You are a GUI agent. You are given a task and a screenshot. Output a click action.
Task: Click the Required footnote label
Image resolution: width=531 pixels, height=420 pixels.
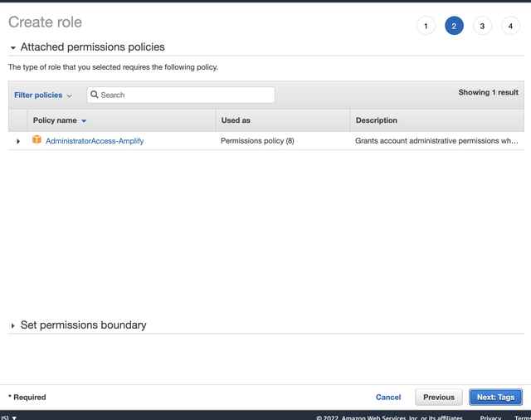(27, 397)
